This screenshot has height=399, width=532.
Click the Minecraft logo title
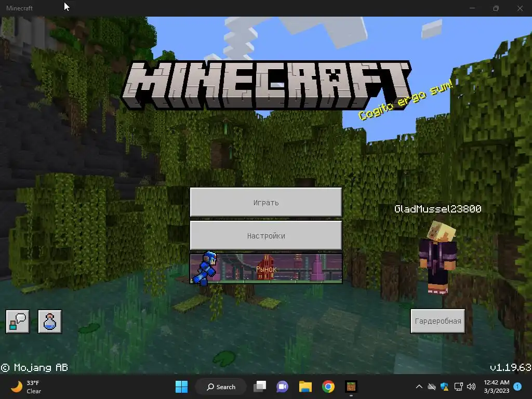coord(267,85)
